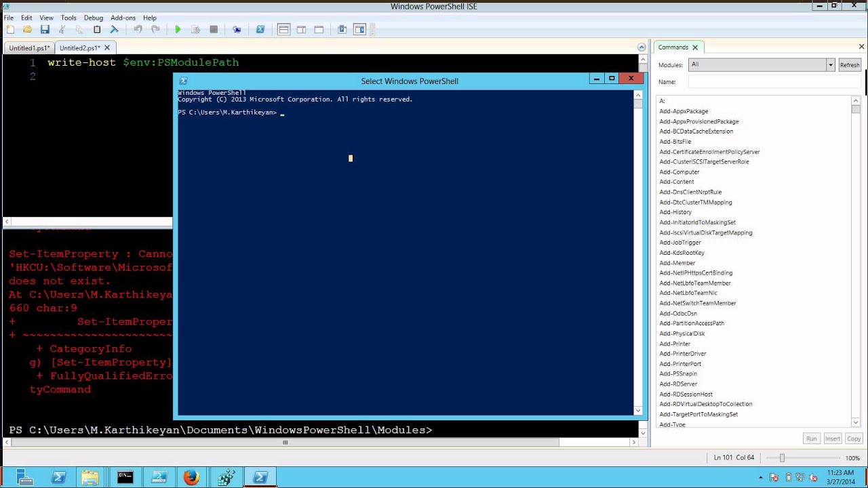Screen dimensions: 868x488
Task: Open File Explorer from taskbar
Action: (90, 477)
